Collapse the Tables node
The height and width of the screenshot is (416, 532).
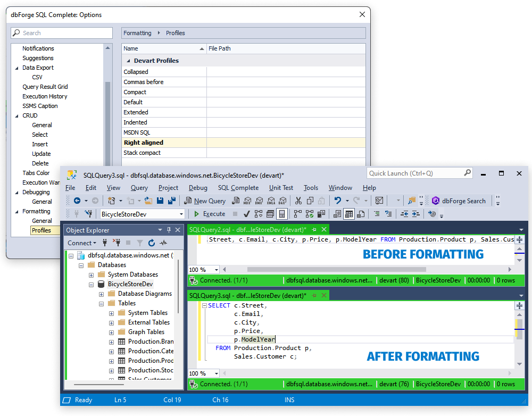[x=101, y=304]
